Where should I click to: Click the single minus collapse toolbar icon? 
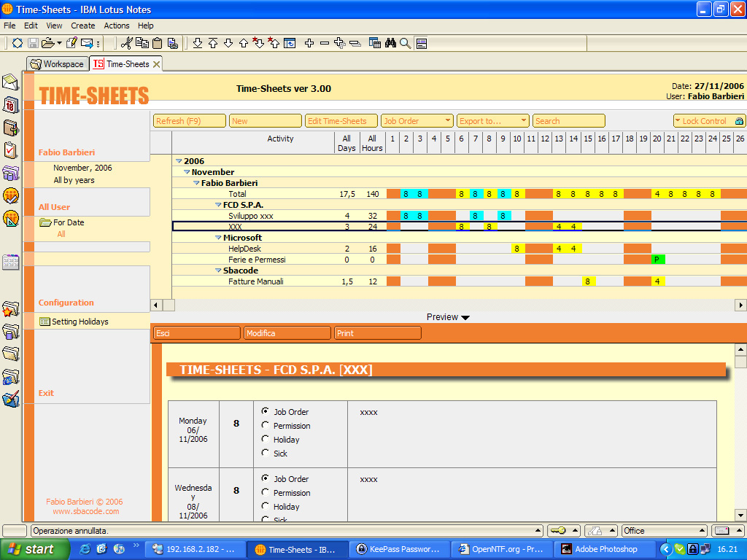325,43
